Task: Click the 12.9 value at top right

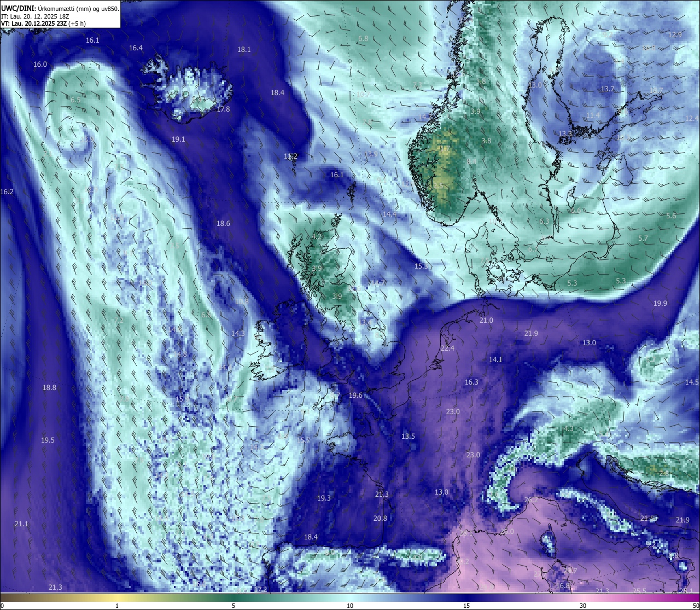Action: tap(675, 35)
